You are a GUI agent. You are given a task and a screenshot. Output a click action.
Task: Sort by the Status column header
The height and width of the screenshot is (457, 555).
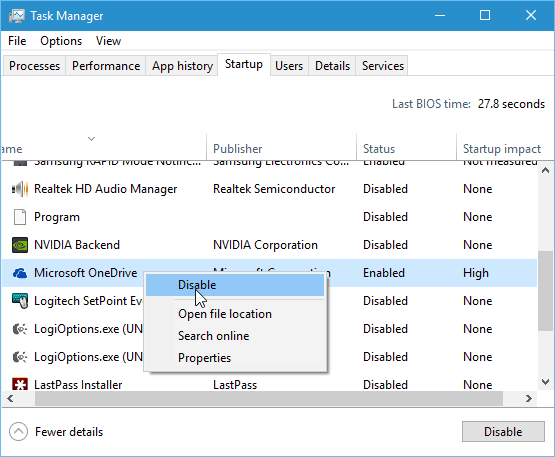click(x=406, y=147)
